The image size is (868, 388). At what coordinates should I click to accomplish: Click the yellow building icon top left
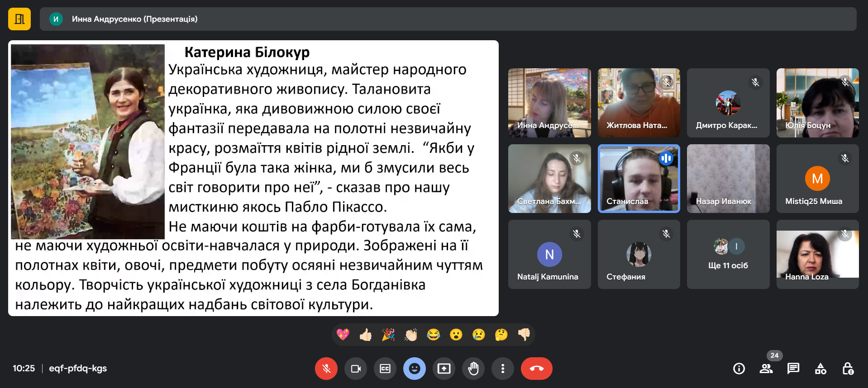click(19, 19)
